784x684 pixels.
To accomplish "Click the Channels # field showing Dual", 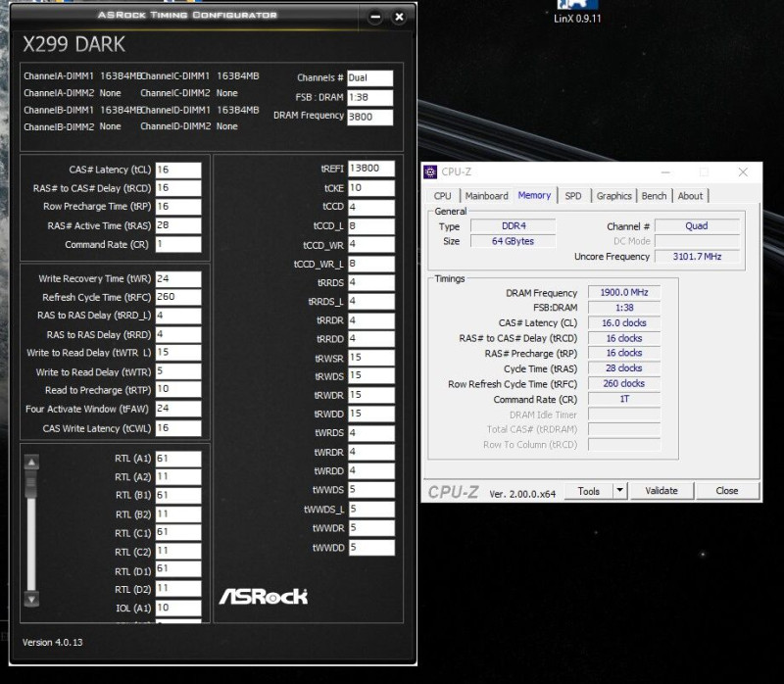I will pos(370,78).
